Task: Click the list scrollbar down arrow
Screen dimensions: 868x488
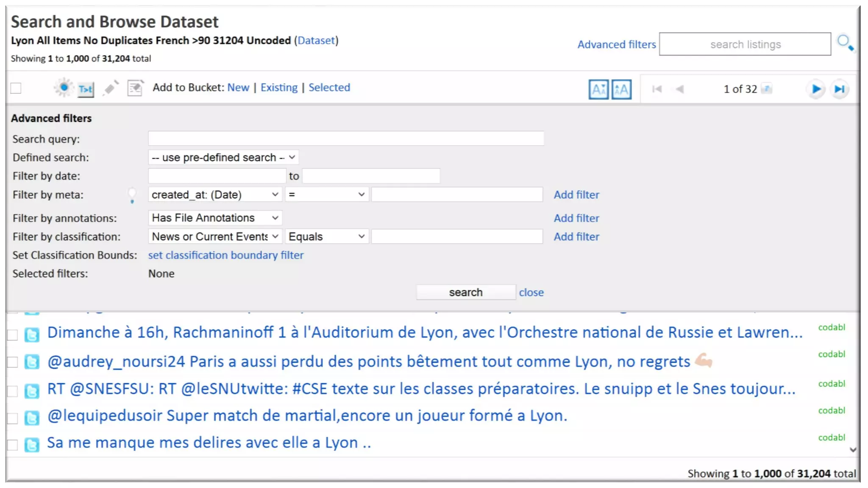Action: (x=853, y=450)
